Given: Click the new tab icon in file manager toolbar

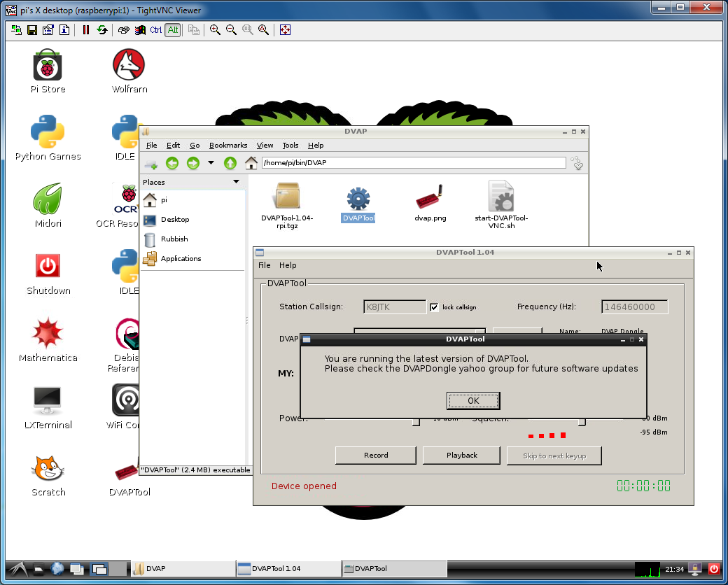Looking at the screenshot, I should click(x=151, y=164).
